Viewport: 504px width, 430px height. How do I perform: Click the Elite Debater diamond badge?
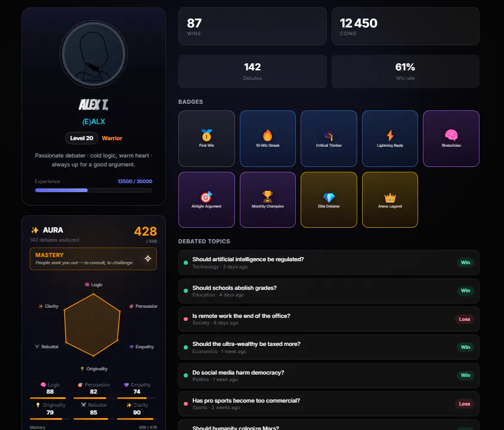point(329,200)
